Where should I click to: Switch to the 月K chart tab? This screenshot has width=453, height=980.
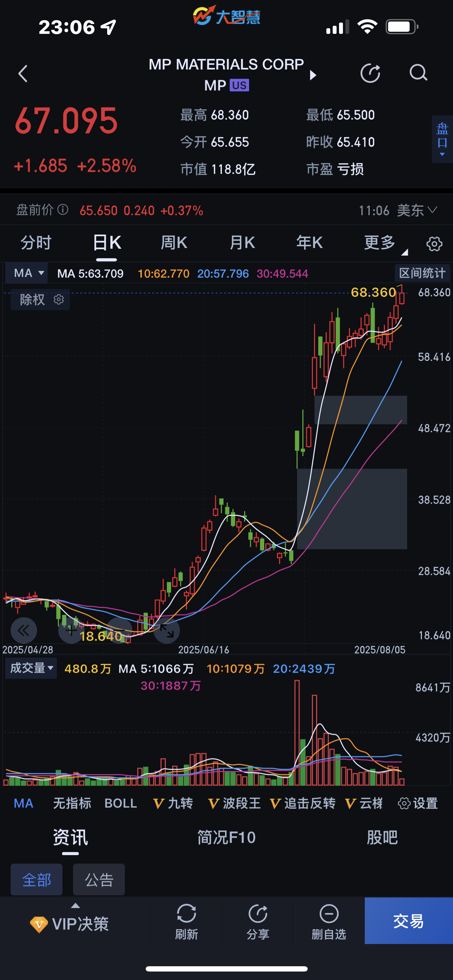click(x=242, y=243)
